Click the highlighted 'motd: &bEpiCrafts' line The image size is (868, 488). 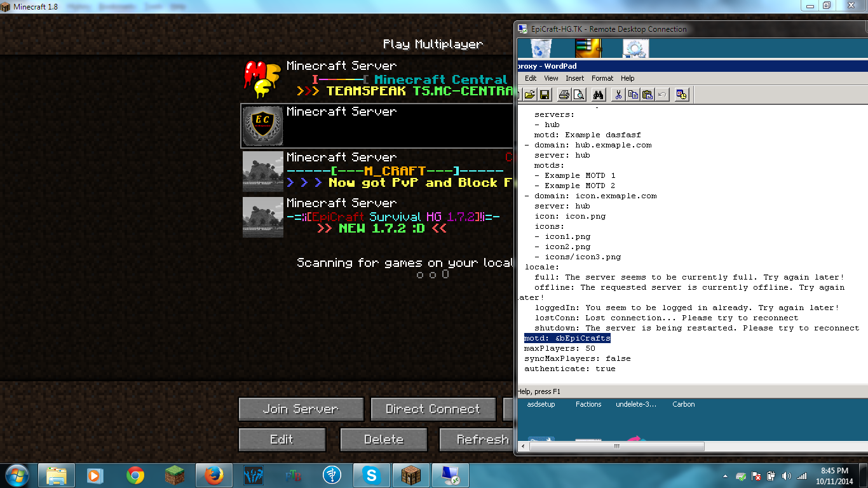[567, 338]
